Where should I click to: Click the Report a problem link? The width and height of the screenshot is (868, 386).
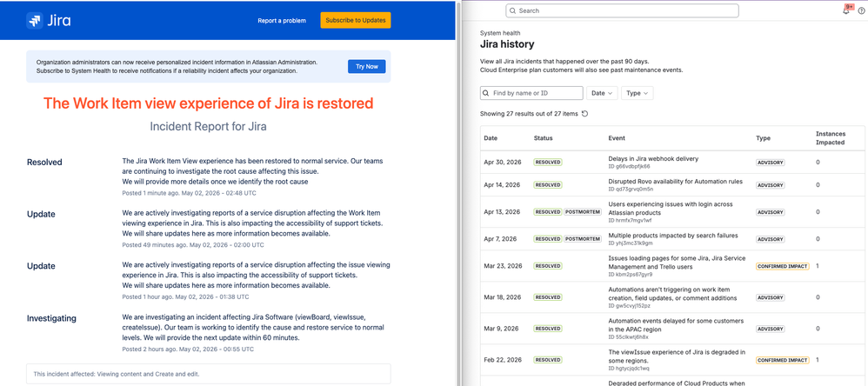[x=282, y=21]
